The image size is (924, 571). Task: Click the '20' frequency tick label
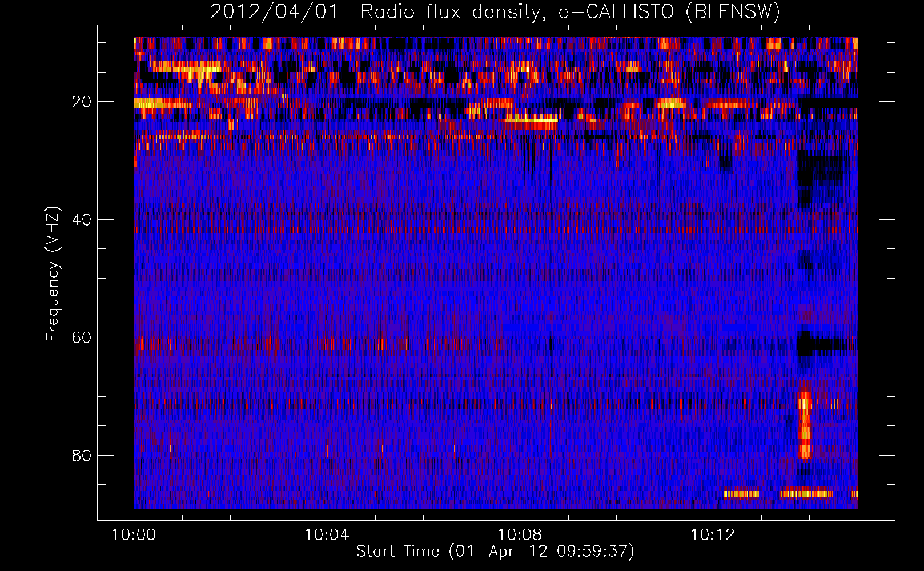click(82, 102)
